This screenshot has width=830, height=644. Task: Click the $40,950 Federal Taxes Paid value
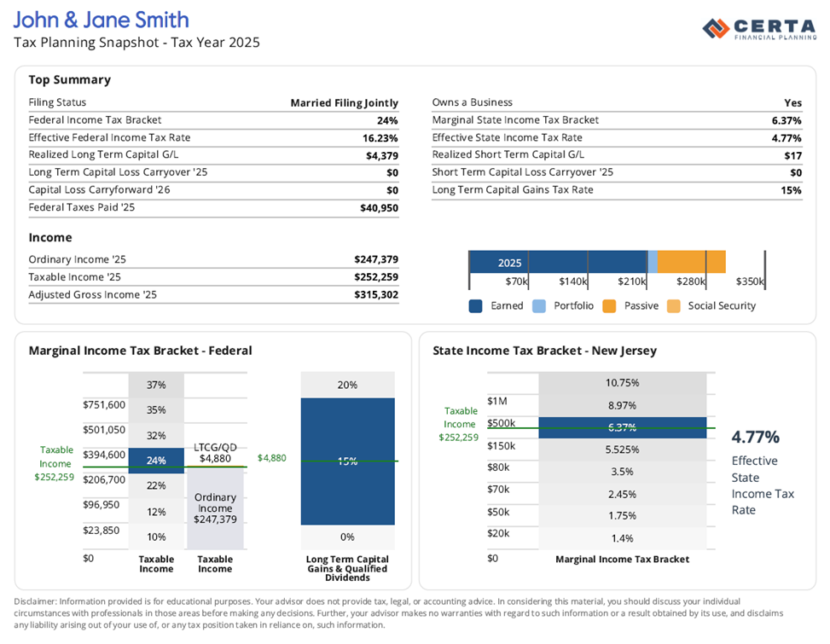tap(379, 208)
